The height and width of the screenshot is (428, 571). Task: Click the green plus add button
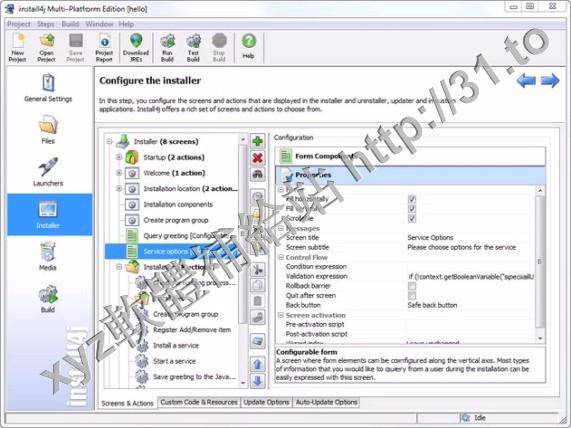coord(258,141)
